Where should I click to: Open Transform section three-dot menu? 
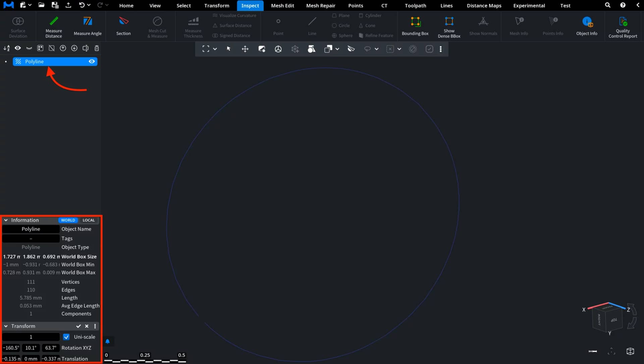(x=95, y=326)
